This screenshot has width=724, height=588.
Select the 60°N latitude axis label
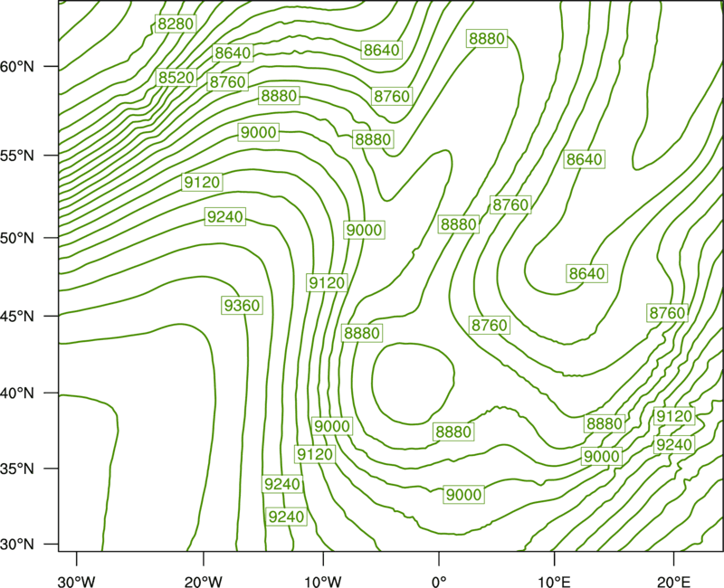(17, 67)
